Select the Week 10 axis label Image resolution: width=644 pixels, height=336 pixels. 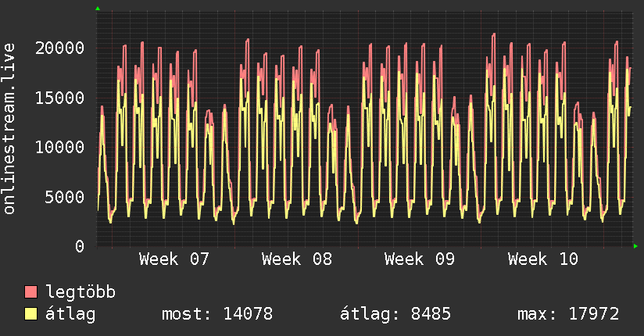pos(542,259)
